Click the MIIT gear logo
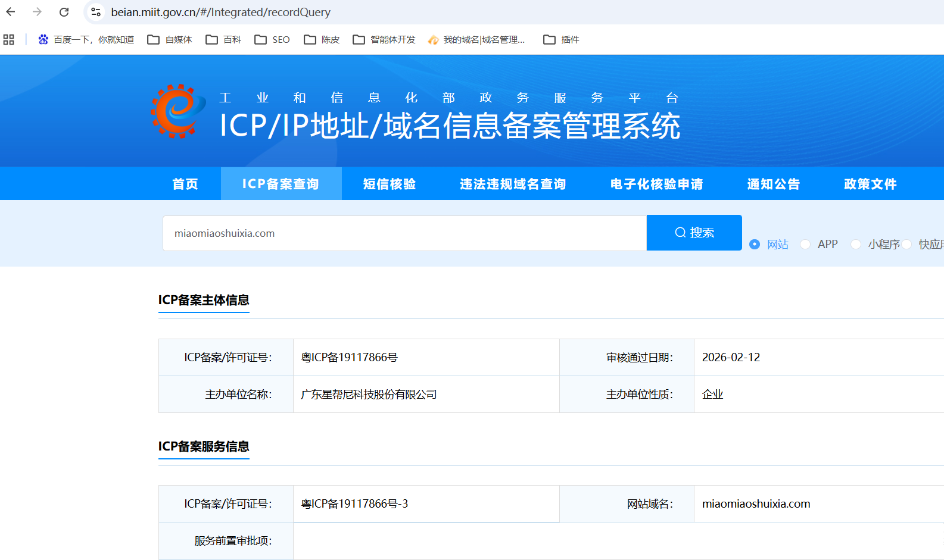944x560 pixels. (177, 111)
